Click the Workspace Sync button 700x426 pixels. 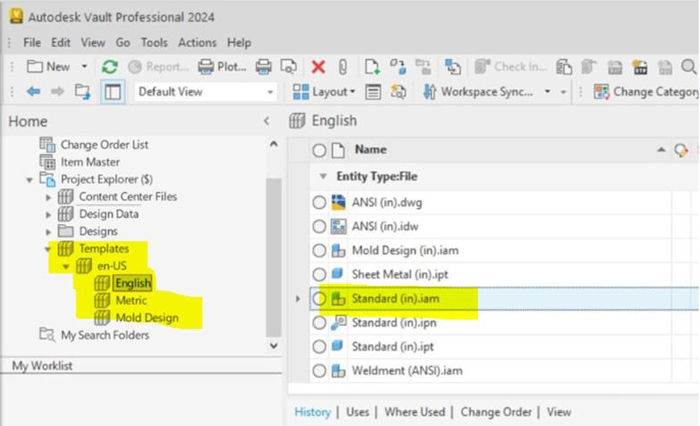(478, 92)
